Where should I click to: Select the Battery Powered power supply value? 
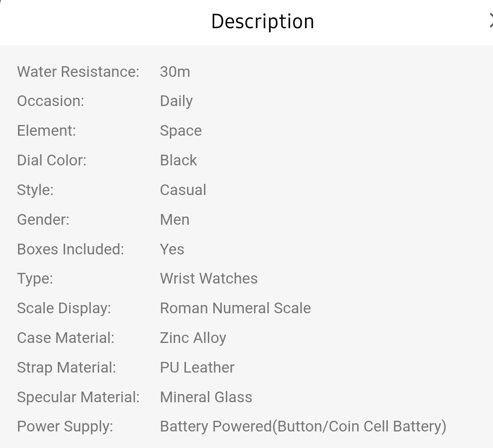coord(303,426)
